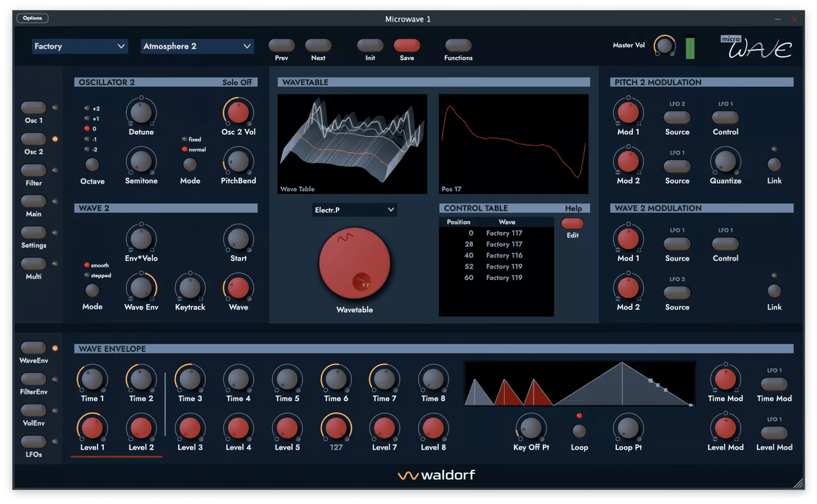The width and height of the screenshot is (817, 504).
Task: Show the FilterEnv envelope panel
Action: pyautogui.click(x=33, y=379)
